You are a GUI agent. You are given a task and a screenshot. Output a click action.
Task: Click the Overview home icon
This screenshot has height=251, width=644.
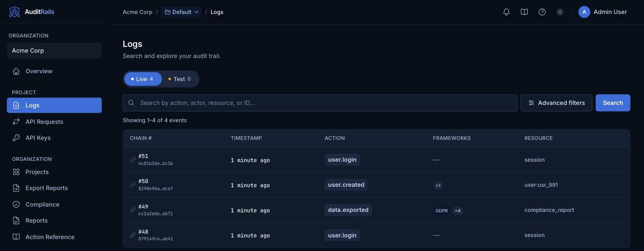(x=16, y=71)
